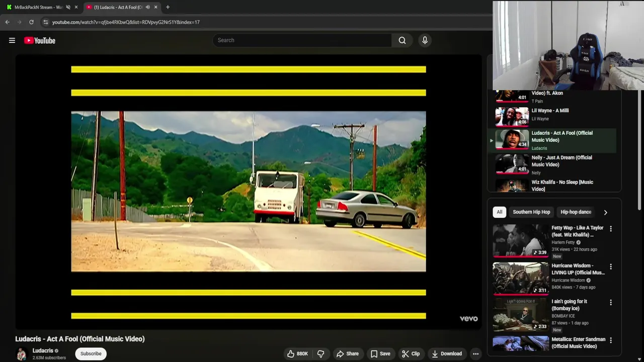Click the vevo logo in the video
644x362 pixels.
468,319
